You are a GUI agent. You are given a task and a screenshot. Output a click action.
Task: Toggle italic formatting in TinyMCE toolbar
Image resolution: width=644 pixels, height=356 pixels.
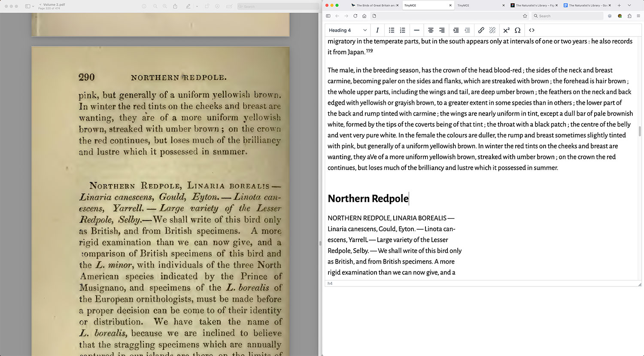pos(377,30)
